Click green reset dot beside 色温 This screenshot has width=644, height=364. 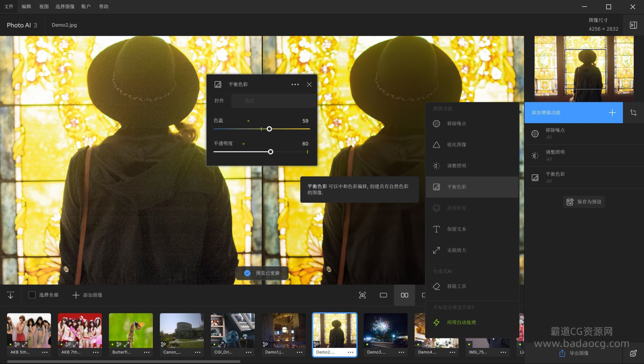click(x=248, y=121)
